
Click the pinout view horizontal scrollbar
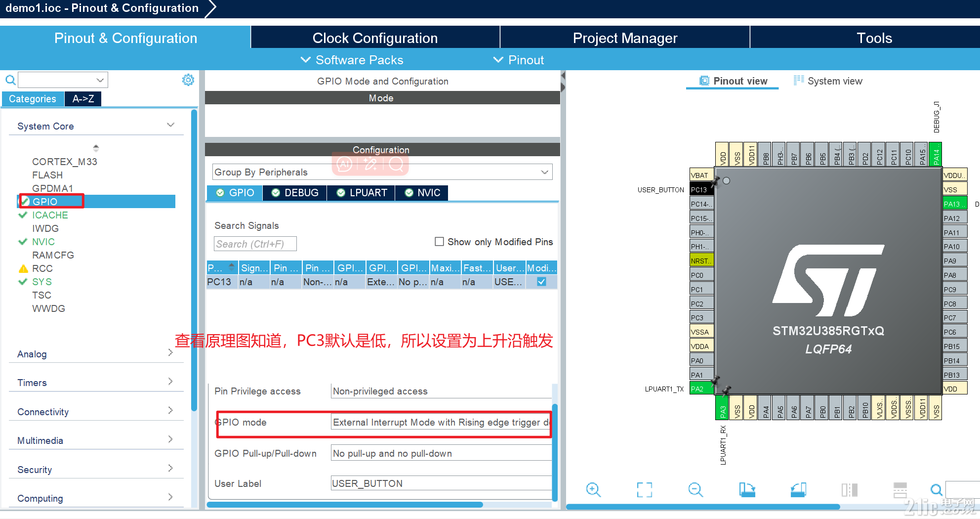click(703, 507)
